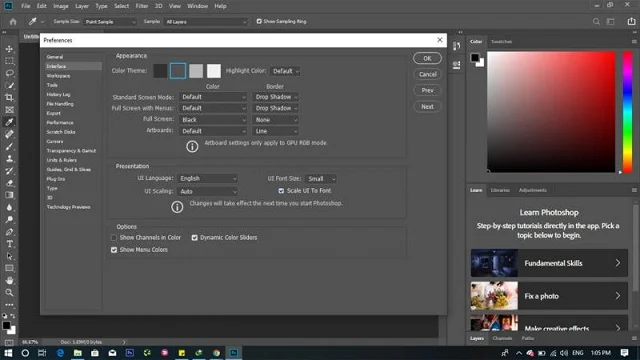Open the workspace switcher icon

pos(611,22)
